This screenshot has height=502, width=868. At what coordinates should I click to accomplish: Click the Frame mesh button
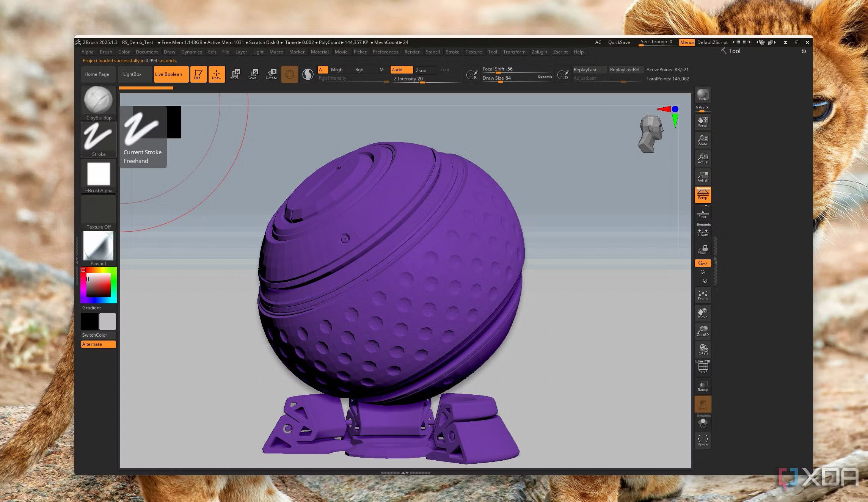point(703,295)
